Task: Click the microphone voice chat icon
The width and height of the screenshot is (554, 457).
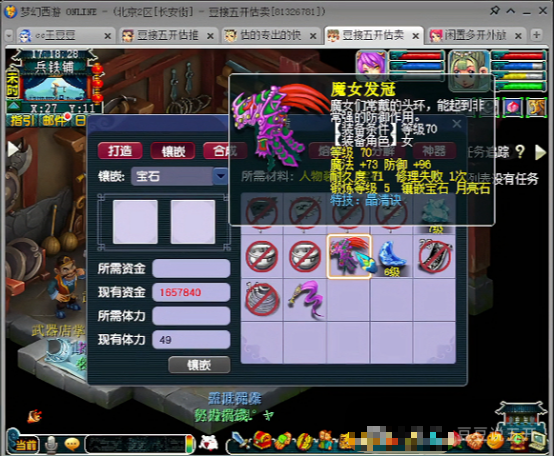Action: tap(52, 444)
